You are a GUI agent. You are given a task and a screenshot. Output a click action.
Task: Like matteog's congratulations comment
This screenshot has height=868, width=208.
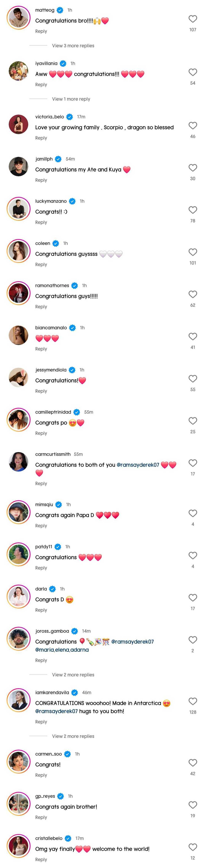[192, 19]
